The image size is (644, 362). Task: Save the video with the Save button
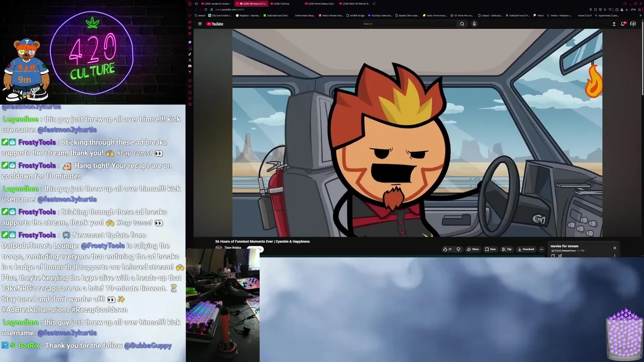[490, 249]
